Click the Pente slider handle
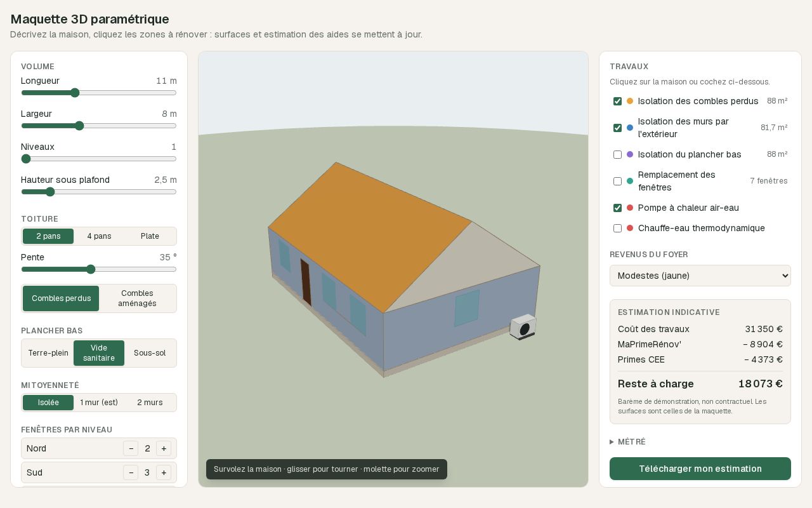 click(91, 269)
